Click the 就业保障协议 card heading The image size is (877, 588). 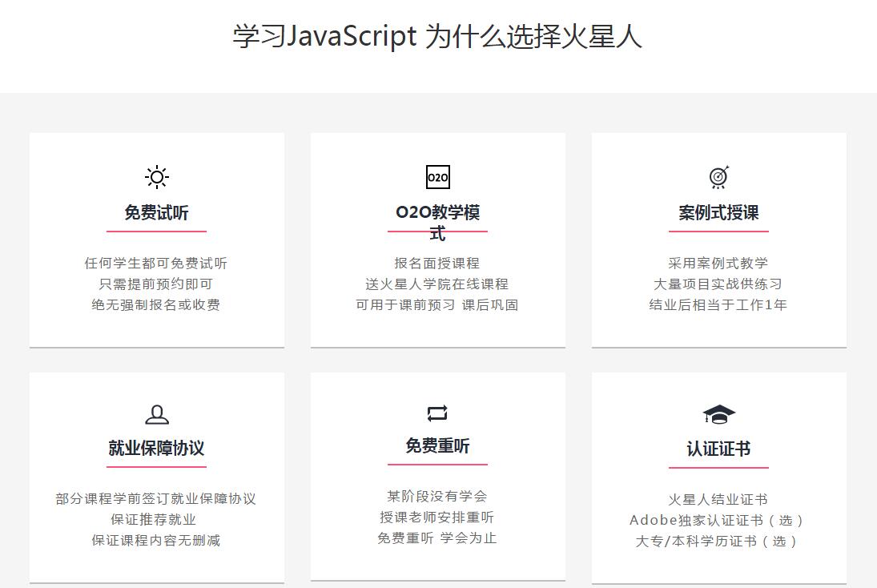157,448
